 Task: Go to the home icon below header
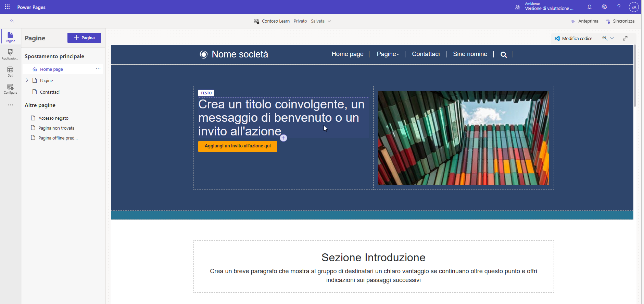tap(12, 21)
